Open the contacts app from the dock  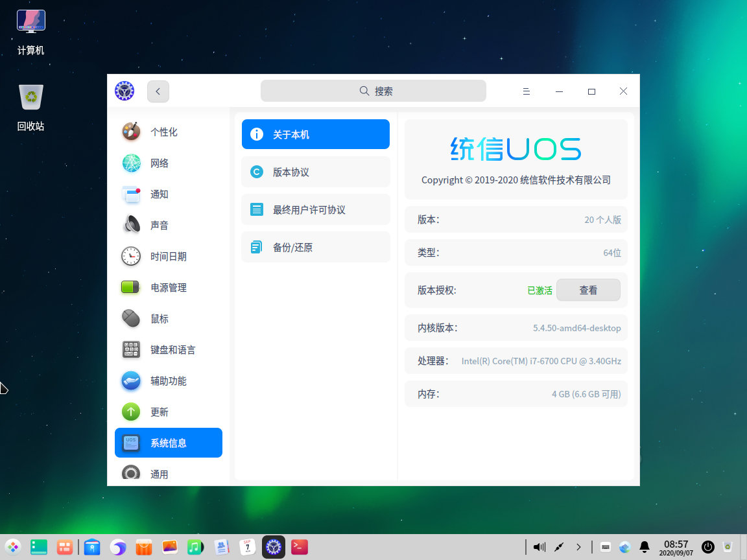click(x=222, y=547)
